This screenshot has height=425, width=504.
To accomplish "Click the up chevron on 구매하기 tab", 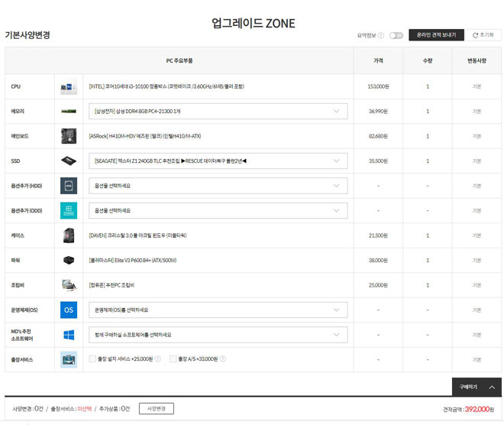I will click(492, 388).
